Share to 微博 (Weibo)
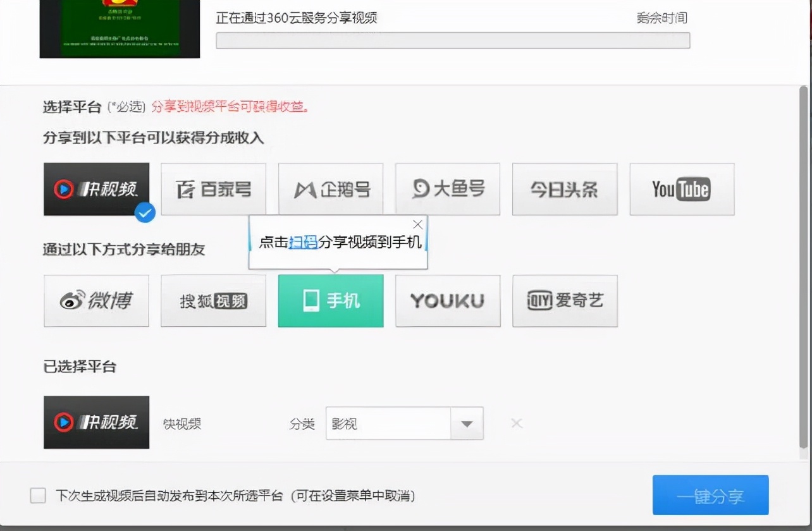Image resolution: width=812 pixels, height=531 pixels. [96, 301]
